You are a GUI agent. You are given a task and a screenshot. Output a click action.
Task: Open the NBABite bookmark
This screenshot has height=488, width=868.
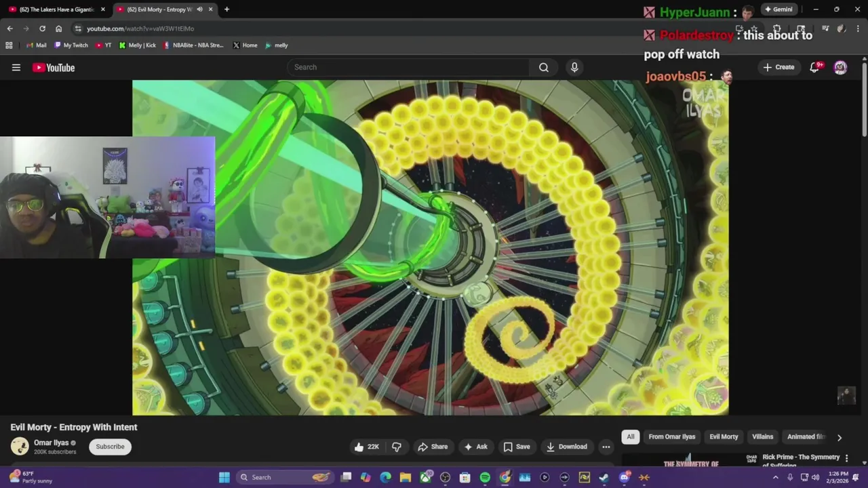click(x=193, y=45)
